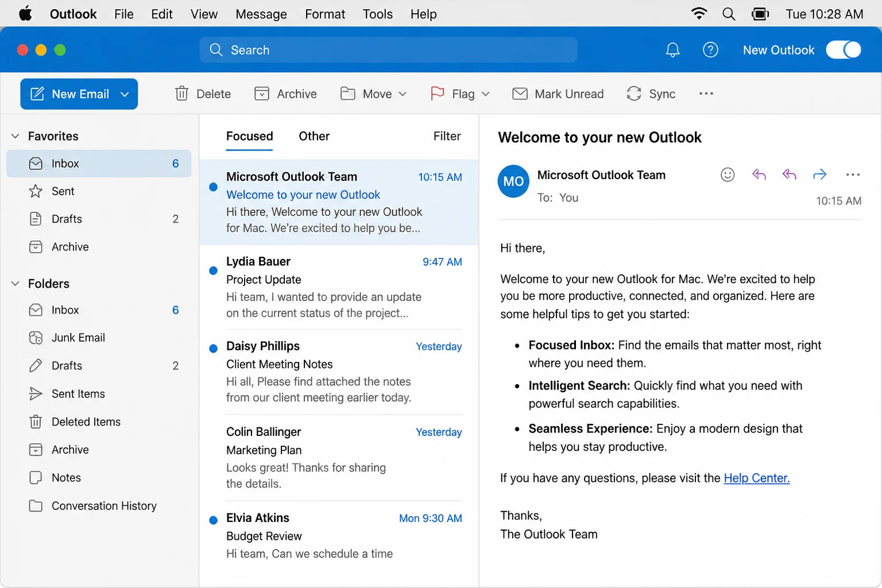
Task: Open Sent star icon in Favorites
Action: click(x=36, y=191)
